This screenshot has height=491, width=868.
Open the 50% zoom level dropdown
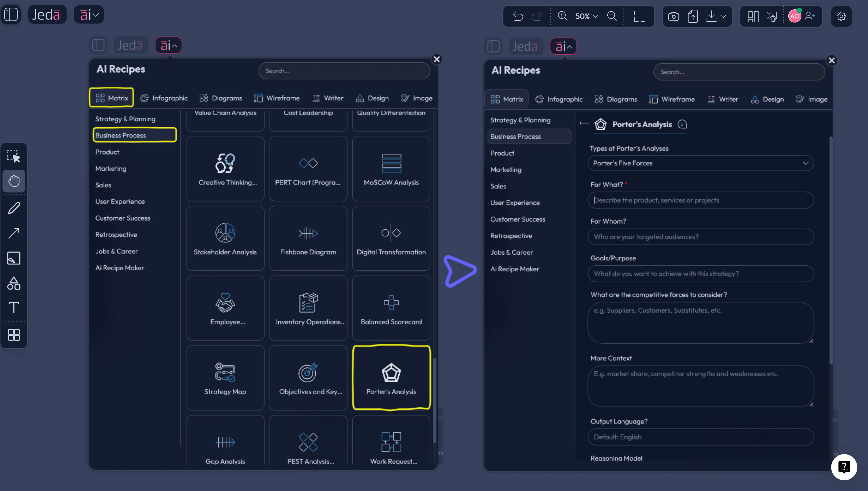tap(587, 16)
